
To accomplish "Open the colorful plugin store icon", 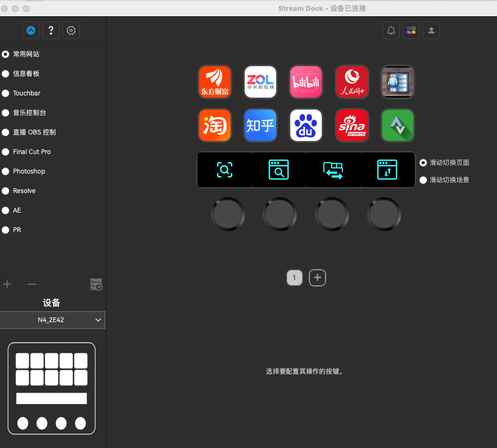I will [411, 30].
